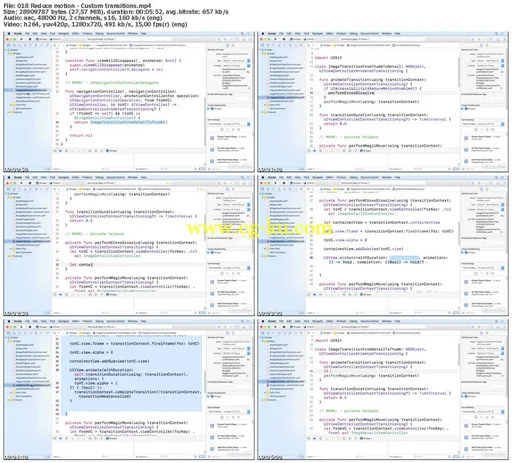The width and height of the screenshot is (512, 463).
Task: Click hide debug area icon in highlighted-code frame
Action: (56, 438)
